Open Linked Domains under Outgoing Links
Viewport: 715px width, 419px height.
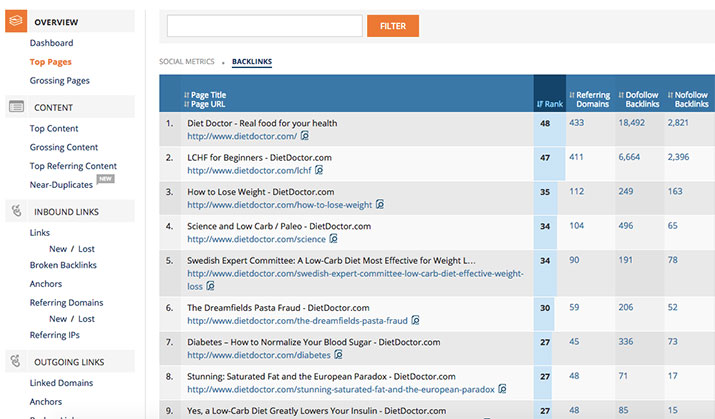(x=61, y=383)
